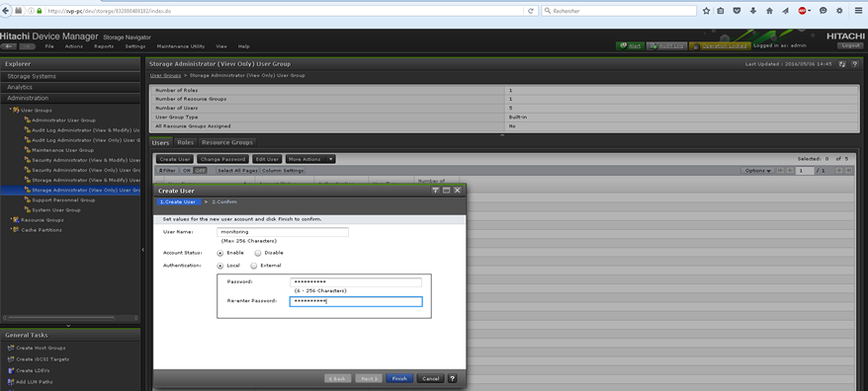Open the Maintenance Utility menu
The height and width of the screenshot is (391, 868).
pos(181,46)
